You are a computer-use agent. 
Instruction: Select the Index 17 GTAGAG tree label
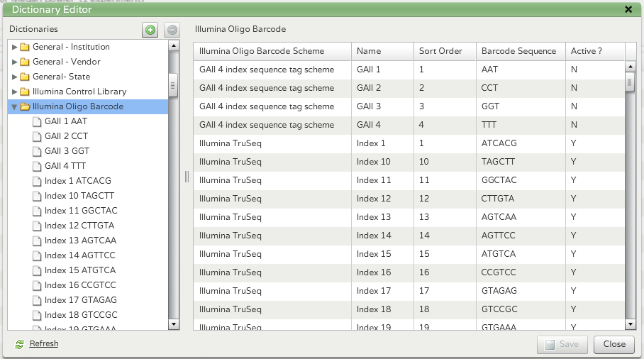(x=81, y=300)
